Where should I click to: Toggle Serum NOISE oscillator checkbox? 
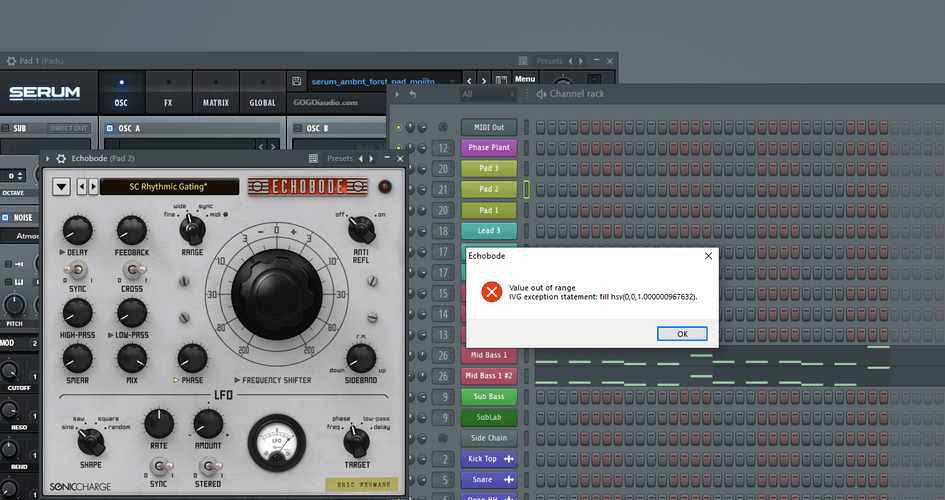(x=5, y=217)
